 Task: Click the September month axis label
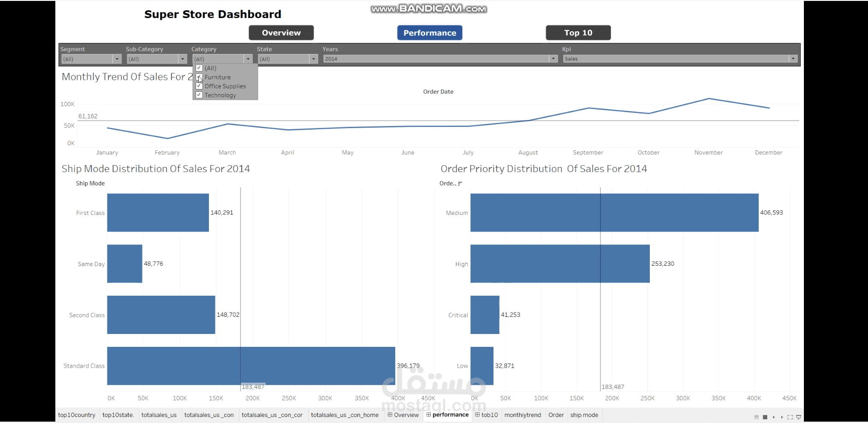(588, 153)
